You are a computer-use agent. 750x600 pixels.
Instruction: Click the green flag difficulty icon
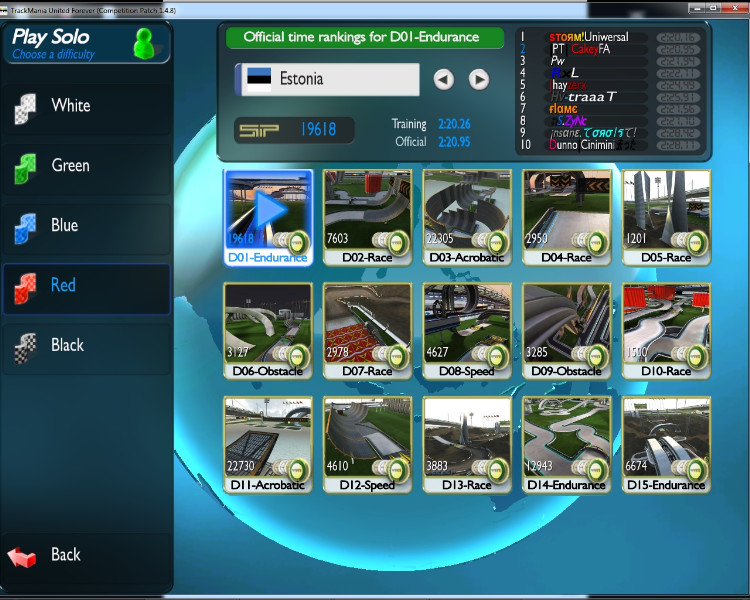pyautogui.click(x=24, y=167)
